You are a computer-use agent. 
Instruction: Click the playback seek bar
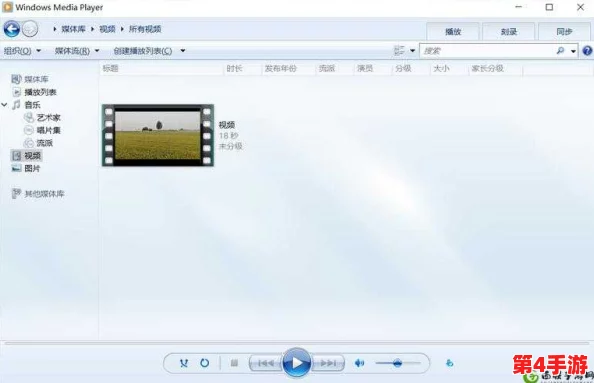tap(297, 343)
